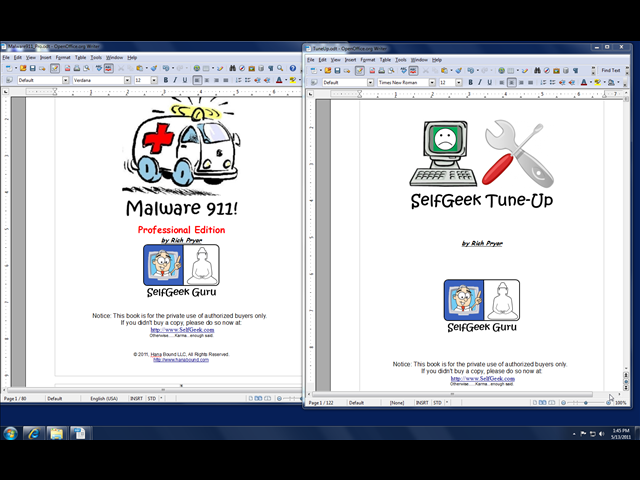The image size is (640, 480).
Task: Open Format menu in Malware911 window
Action: tap(63, 58)
